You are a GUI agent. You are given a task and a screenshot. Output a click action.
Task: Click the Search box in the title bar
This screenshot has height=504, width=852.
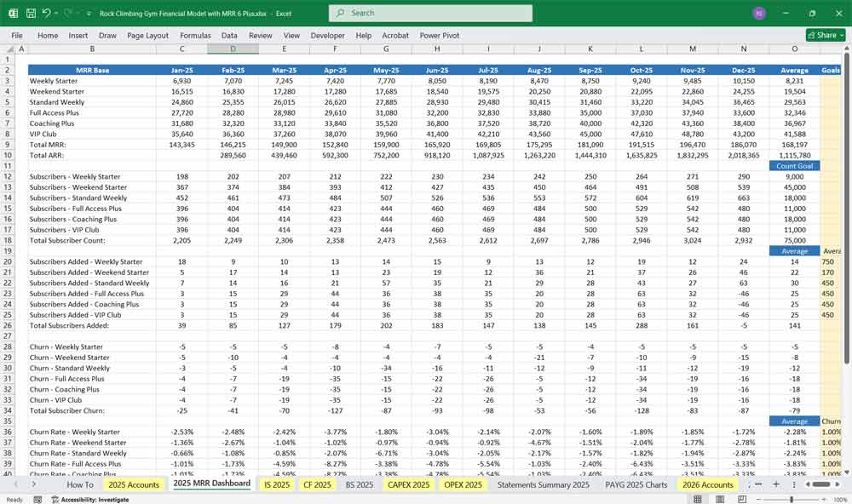tap(426, 13)
